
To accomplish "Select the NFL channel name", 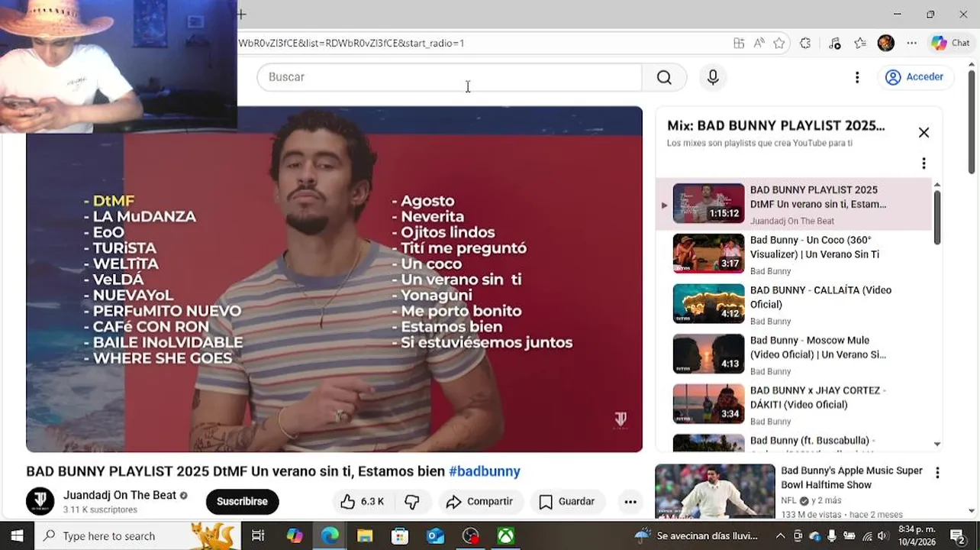I will pos(788,500).
